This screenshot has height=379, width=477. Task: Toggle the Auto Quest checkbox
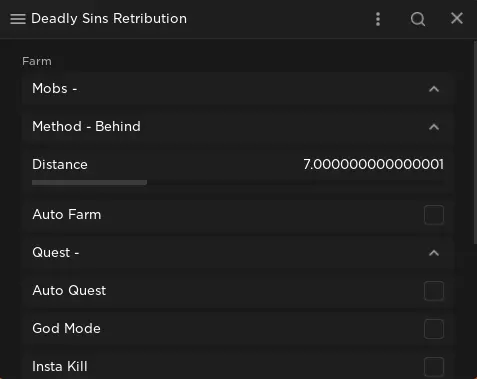click(x=434, y=291)
